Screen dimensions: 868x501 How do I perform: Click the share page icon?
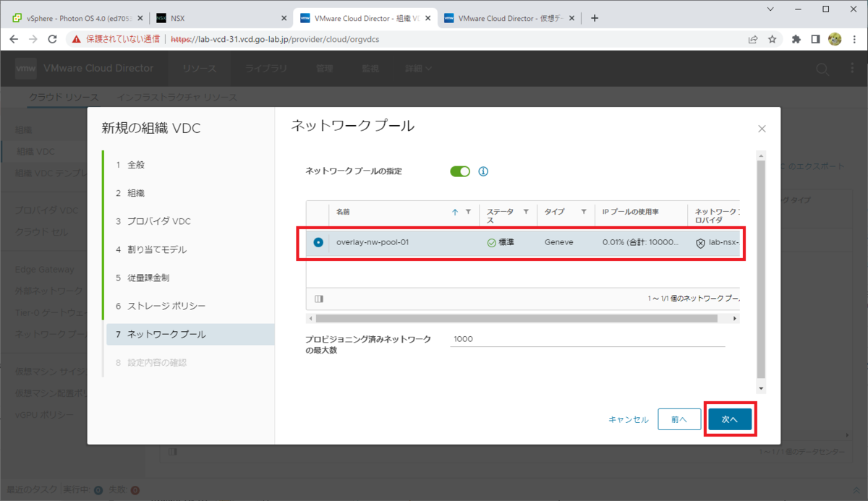coord(753,39)
